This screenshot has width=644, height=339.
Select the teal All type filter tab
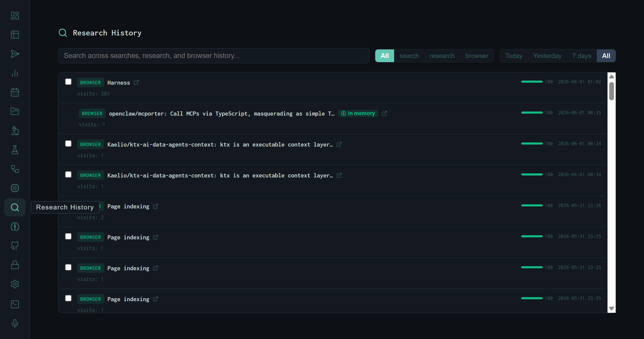point(384,56)
